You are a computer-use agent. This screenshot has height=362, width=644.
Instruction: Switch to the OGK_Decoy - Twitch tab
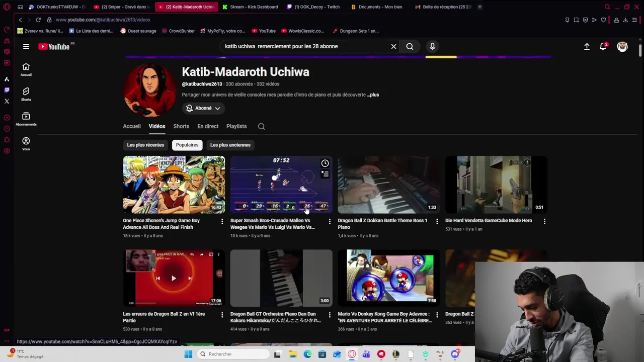click(315, 7)
